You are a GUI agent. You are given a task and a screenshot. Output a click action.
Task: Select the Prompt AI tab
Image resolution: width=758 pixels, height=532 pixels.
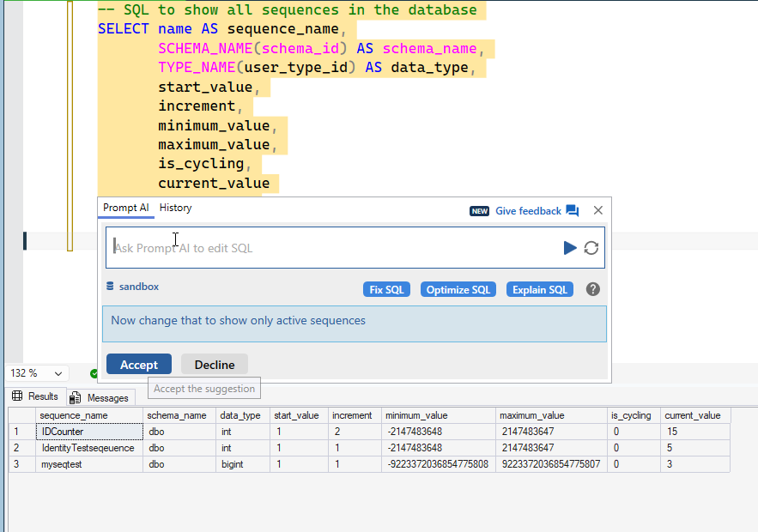[x=126, y=208]
